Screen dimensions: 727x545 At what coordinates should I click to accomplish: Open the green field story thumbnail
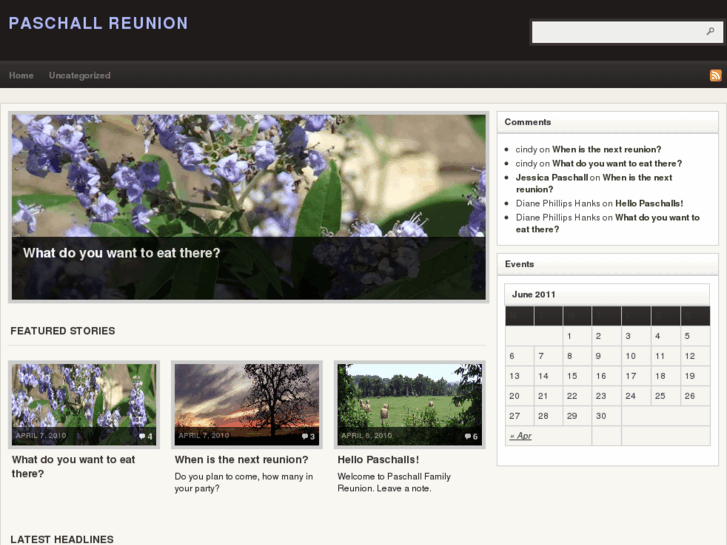coord(409,404)
